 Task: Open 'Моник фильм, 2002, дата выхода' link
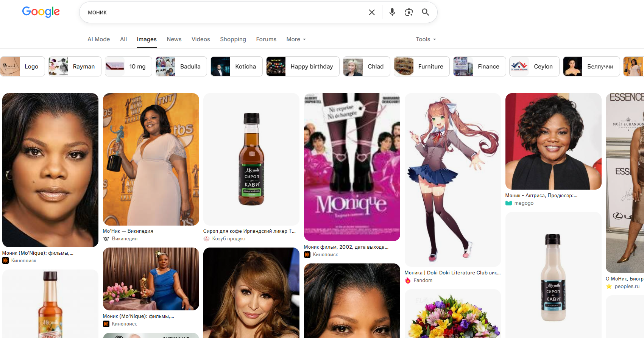[346, 247]
